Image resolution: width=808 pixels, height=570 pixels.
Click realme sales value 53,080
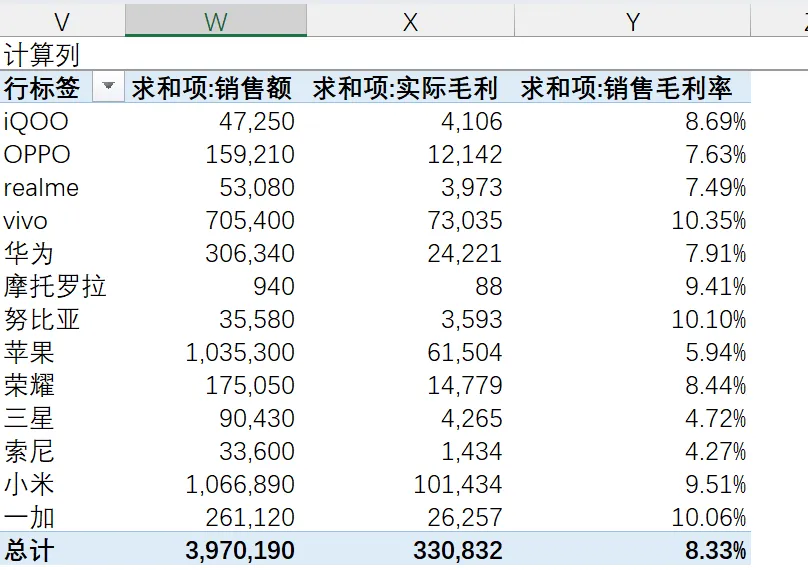pyautogui.click(x=257, y=188)
